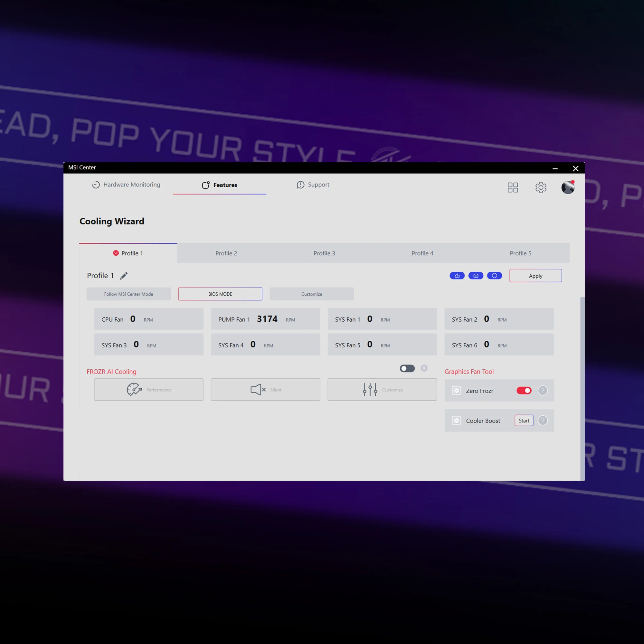The image size is (644, 644).
Task: Select the SYS Fan 2 tile
Action: (x=499, y=319)
